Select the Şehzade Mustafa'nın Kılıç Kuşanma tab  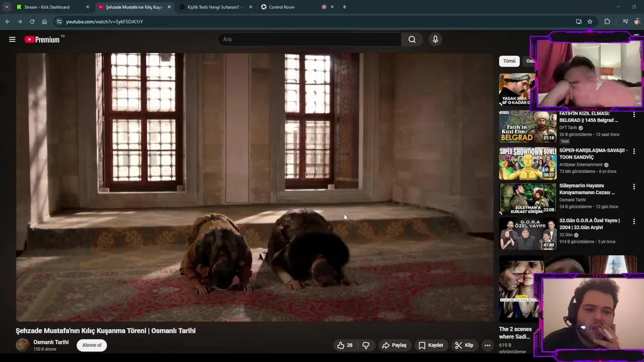[x=134, y=7]
